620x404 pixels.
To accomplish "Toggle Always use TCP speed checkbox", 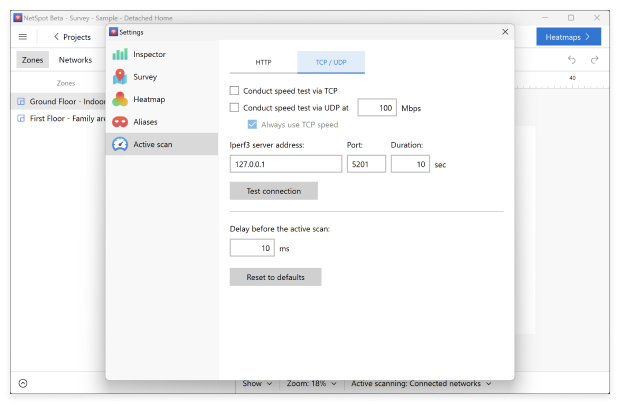I will coord(252,125).
